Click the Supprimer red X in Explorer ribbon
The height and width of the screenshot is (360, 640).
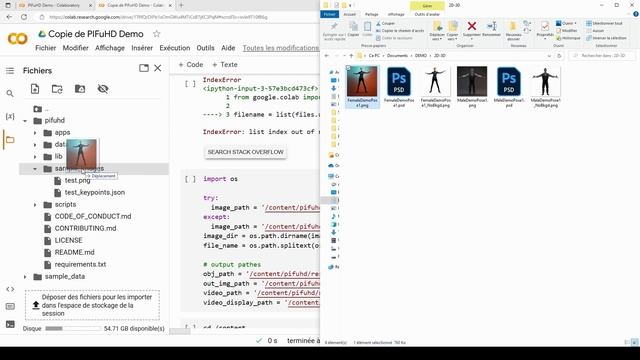click(471, 29)
